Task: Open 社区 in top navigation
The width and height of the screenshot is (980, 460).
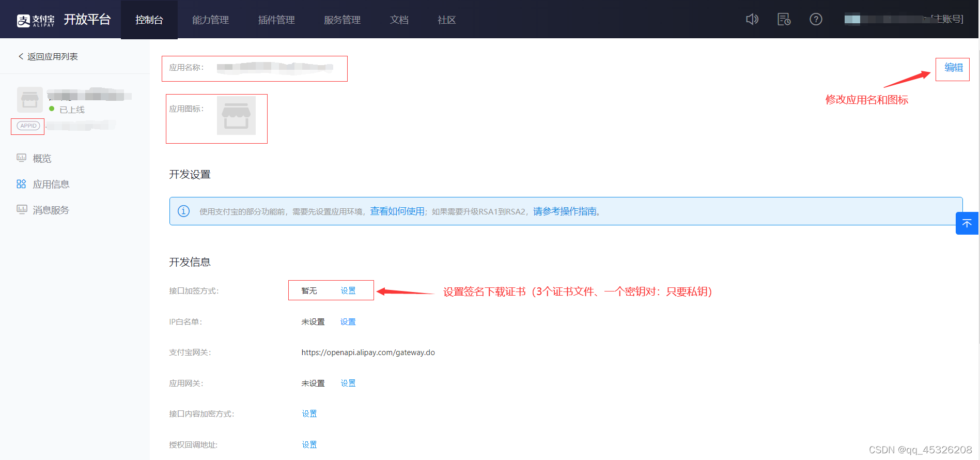Action: 446,20
